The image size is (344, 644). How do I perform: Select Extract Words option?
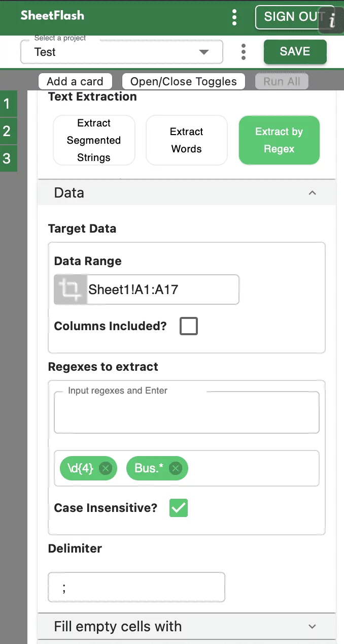tap(187, 140)
